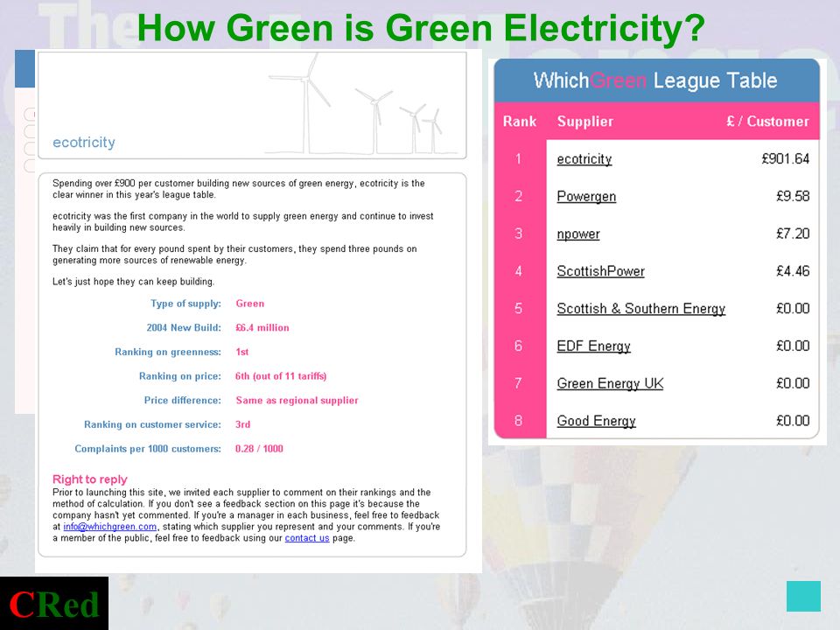Select the 'Supplier' column header
The height and width of the screenshot is (630, 840).
(585, 122)
